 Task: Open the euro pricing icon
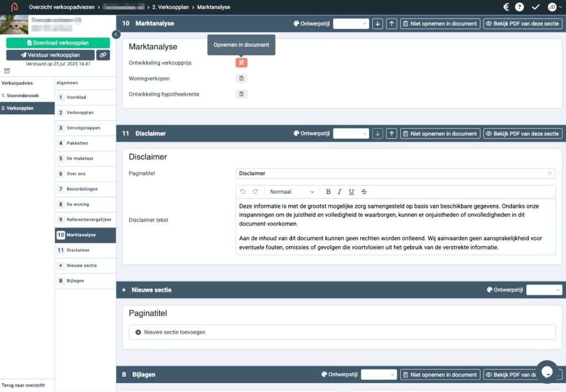[506, 7]
